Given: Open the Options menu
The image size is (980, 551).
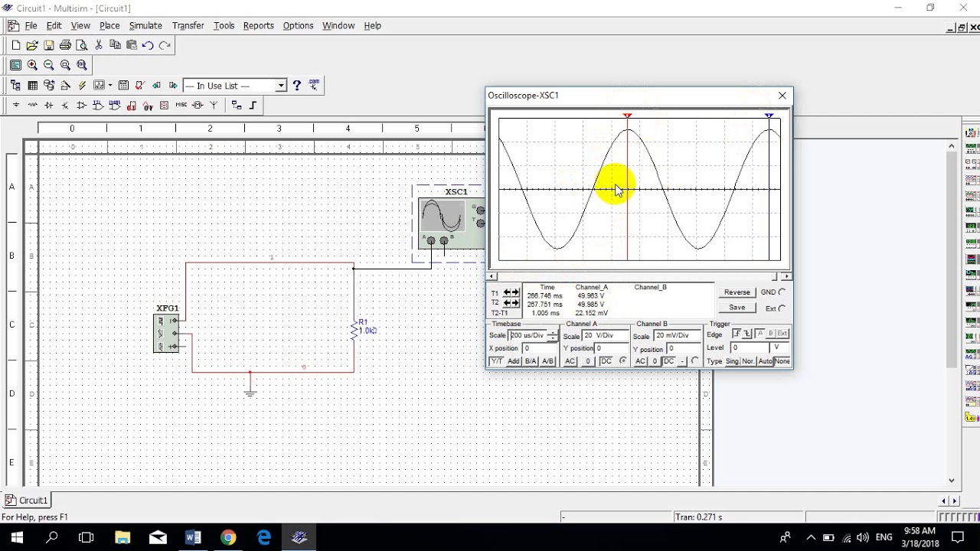Looking at the screenshot, I should click(298, 25).
